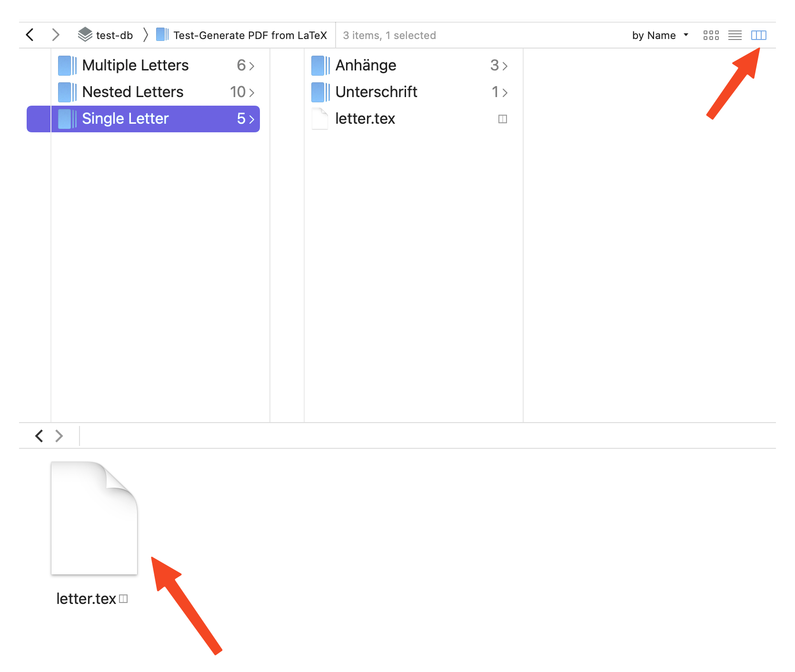The height and width of the screenshot is (672, 795).
Task: Click the large letter.tex document thumbnail
Action: coord(94,518)
